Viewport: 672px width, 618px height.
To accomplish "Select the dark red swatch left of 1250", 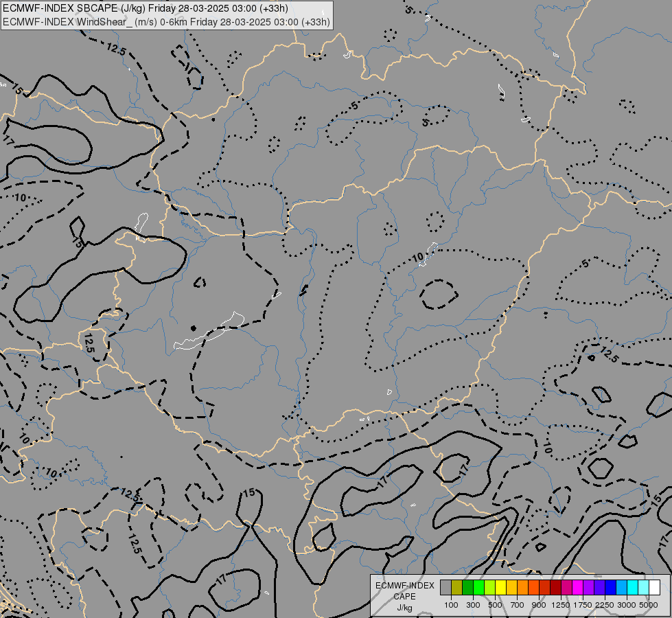I will (556, 587).
